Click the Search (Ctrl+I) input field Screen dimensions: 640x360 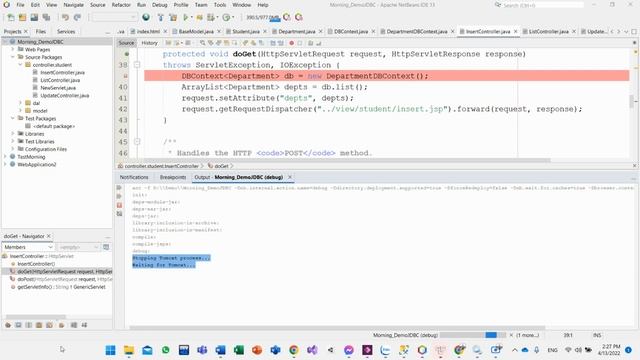click(x=542, y=5)
